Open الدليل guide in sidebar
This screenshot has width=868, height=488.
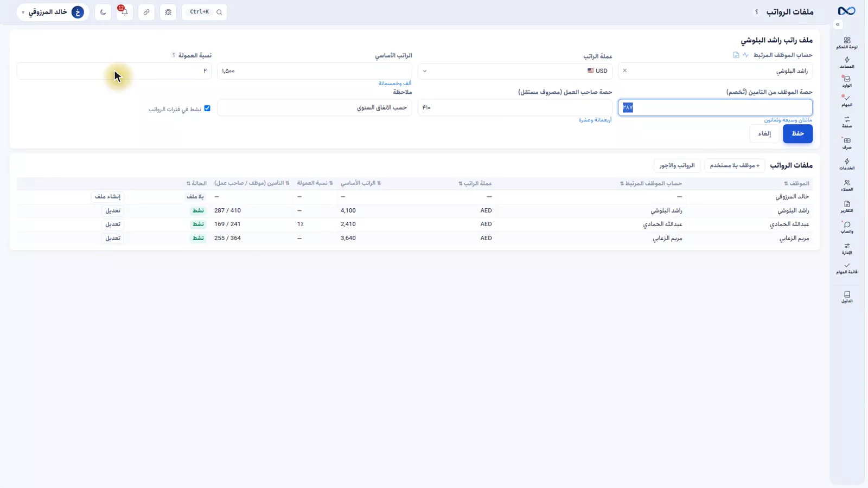coord(847,297)
